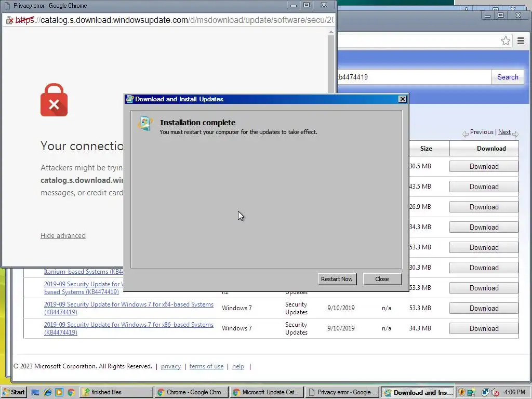
Task: Switch to Chrome - Google Chrome taskbar item
Action: click(192, 392)
